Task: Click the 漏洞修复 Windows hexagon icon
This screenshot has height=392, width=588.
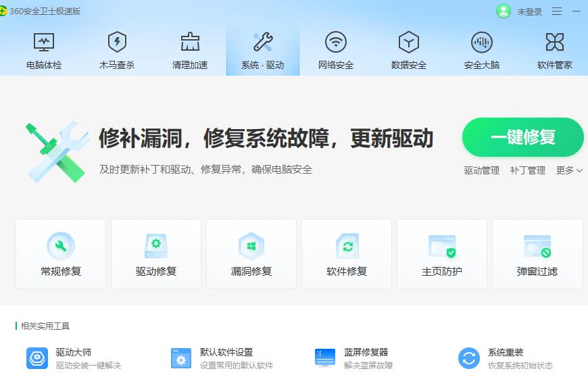Action: click(x=251, y=246)
